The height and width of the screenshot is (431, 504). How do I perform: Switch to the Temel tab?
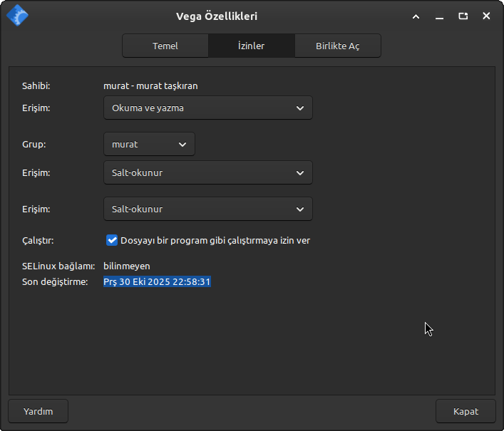pyautogui.click(x=165, y=46)
